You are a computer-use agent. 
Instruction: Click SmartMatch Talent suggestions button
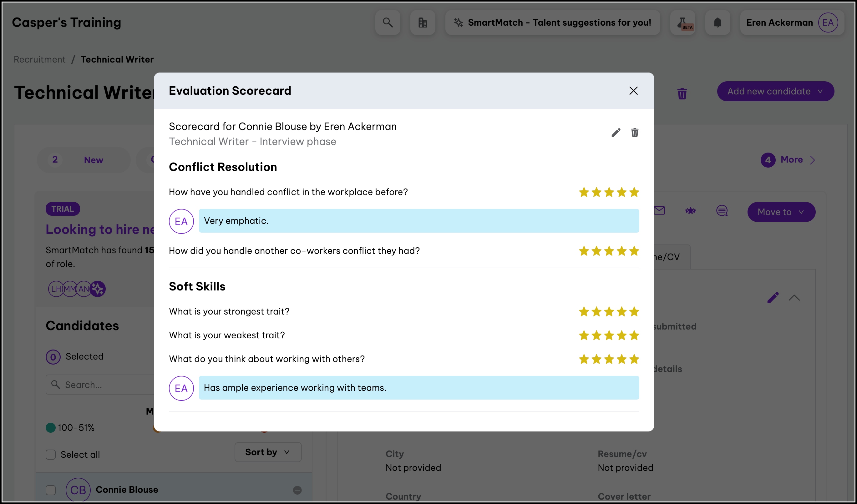pos(553,23)
